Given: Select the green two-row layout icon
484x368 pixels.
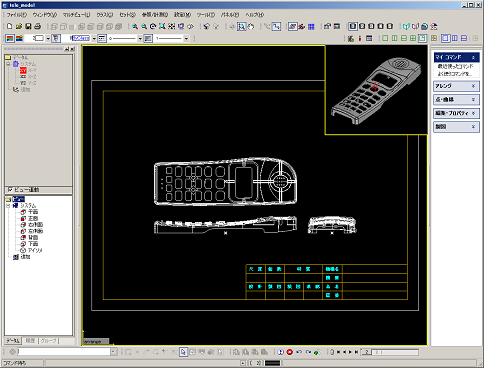Looking at the screenshot, I should tap(404, 38).
